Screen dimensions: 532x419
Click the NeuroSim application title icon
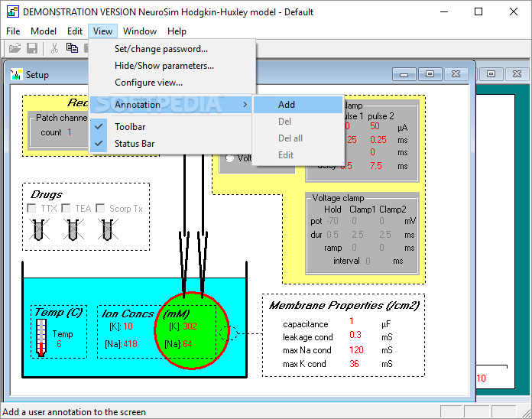(13, 12)
